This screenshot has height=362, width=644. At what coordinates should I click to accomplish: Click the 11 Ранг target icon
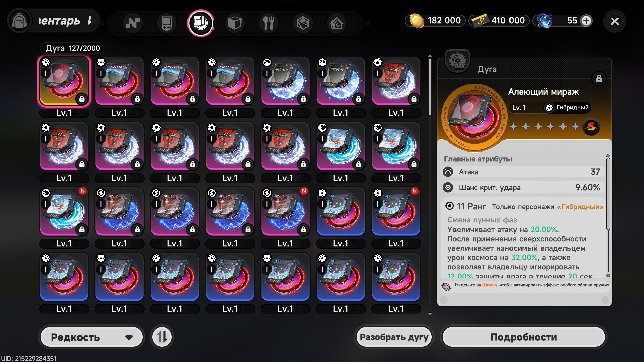449,206
